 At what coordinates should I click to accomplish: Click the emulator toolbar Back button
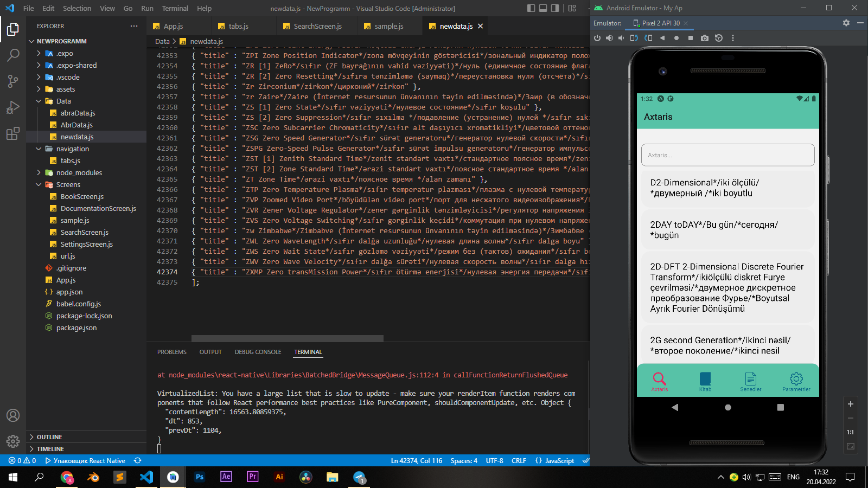pyautogui.click(x=662, y=38)
